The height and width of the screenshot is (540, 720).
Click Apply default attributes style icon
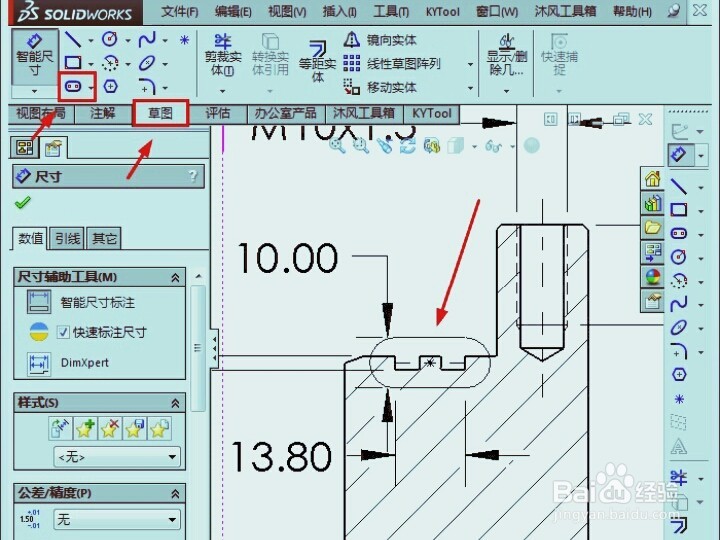(60, 428)
